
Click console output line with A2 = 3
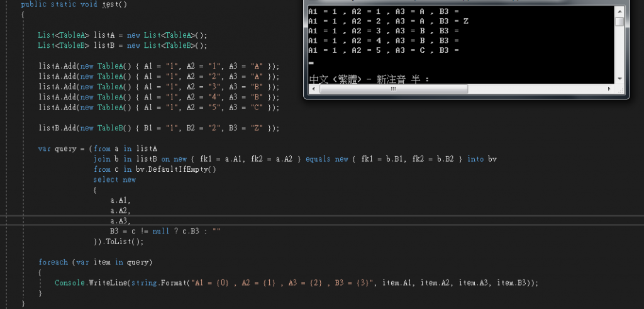point(384,31)
